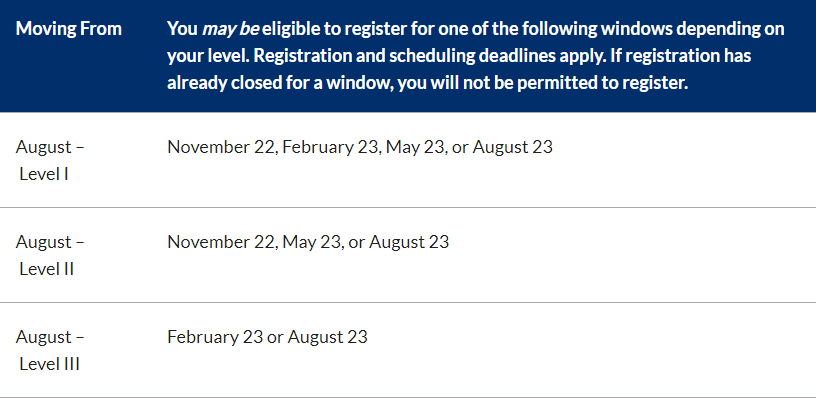Click "August 23" in the Level III row

(328, 337)
